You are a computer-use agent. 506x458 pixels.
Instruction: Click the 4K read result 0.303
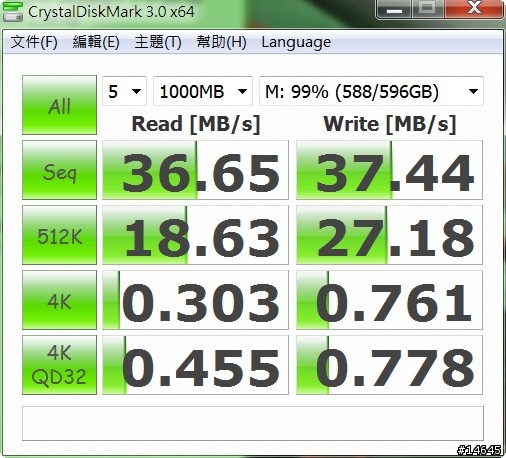[195, 300]
